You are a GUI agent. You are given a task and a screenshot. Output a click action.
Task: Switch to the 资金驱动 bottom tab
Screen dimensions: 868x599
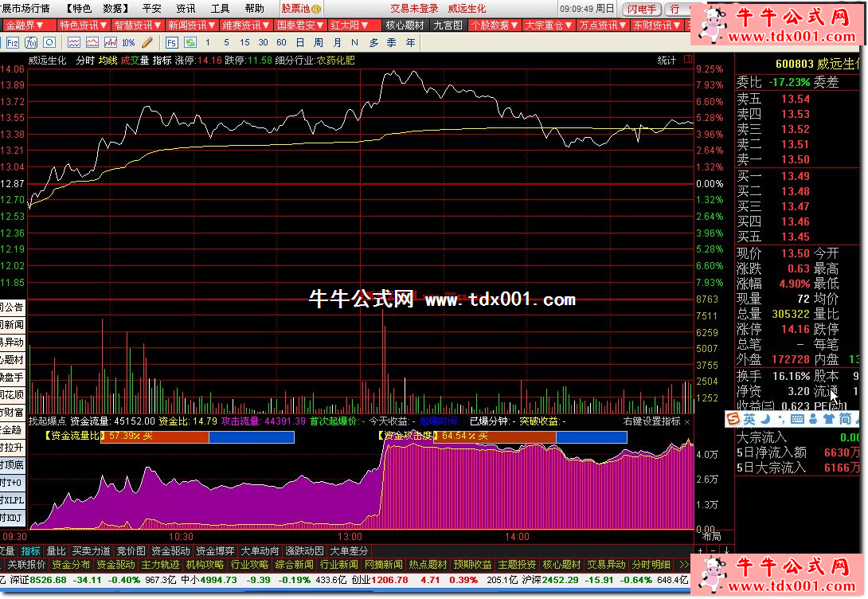(x=170, y=550)
